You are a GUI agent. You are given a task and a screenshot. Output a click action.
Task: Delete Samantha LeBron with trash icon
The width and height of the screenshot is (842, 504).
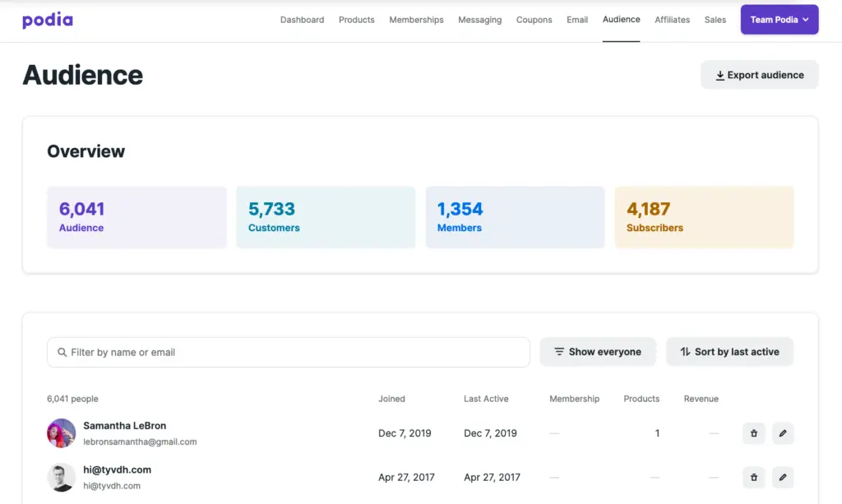tap(753, 433)
